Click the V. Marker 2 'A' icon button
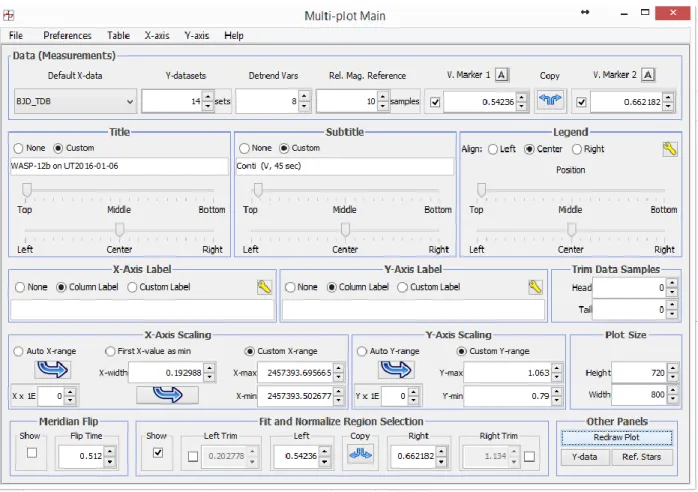The height and width of the screenshot is (492, 698). pos(648,75)
